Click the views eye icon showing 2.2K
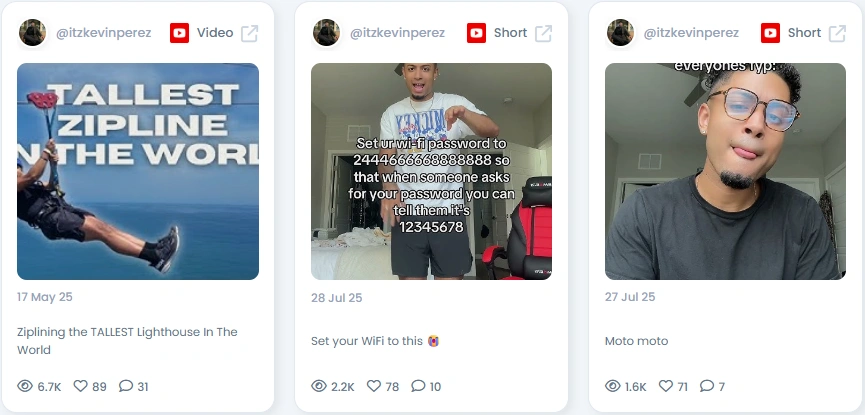The height and width of the screenshot is (415, 865). pyautogui.click(x=319, y=386)
